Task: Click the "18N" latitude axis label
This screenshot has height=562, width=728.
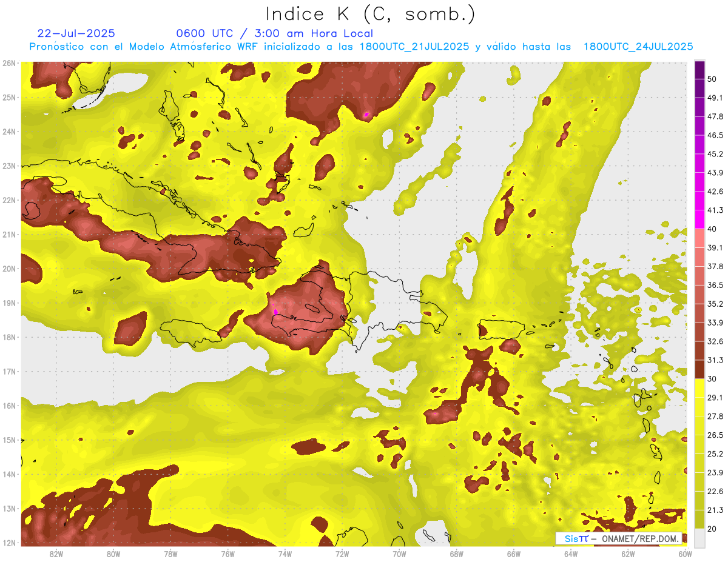Action: [8, 337]
